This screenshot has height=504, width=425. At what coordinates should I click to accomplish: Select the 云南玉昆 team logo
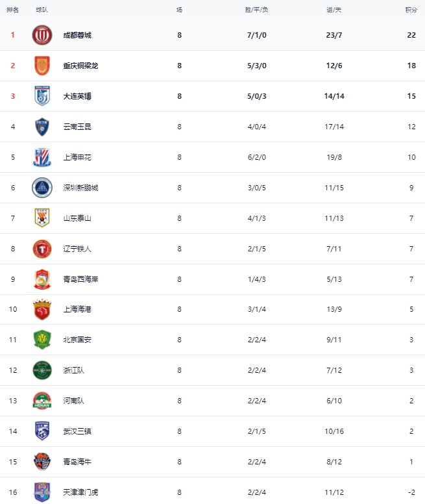pyautogui.click(x=42, y=127)
